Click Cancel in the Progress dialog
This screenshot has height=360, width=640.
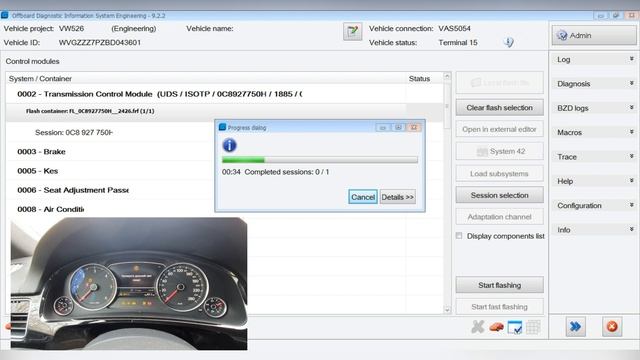(x=363, y=197)
